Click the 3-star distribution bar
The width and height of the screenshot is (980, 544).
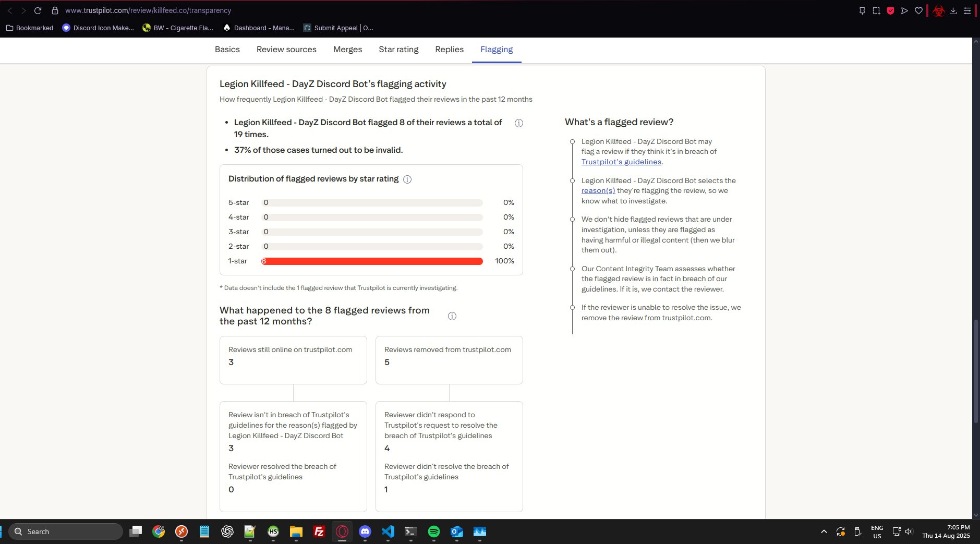[x=372, y=232]
